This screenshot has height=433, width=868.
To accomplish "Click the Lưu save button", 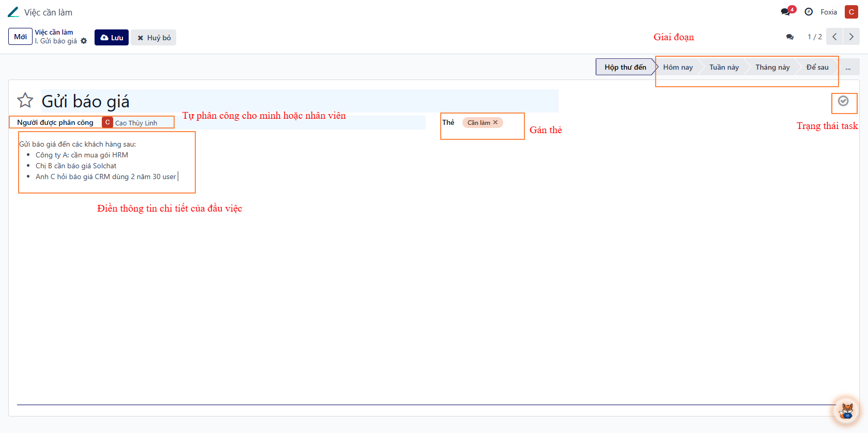I will pyautogui.click(x=112, y=38).
